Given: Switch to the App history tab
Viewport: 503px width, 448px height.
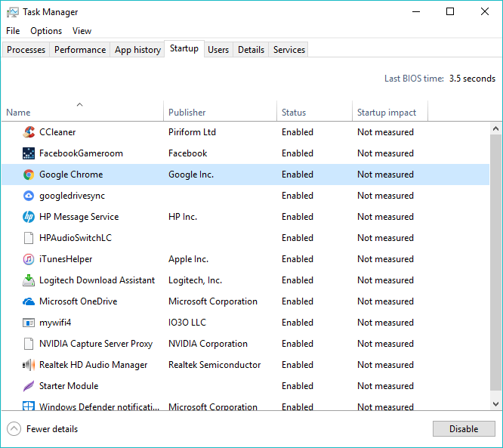Looking at the screenshot, I should click(137, 50).
